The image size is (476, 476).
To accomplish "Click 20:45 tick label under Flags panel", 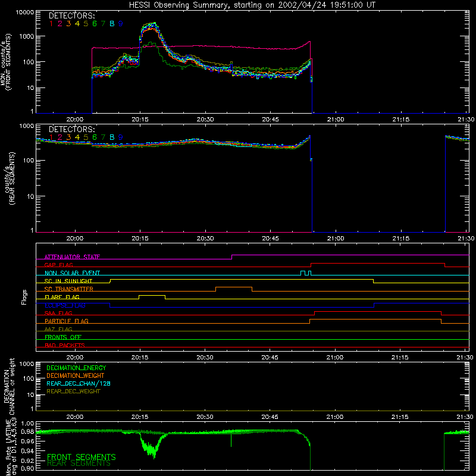I will point(270,358).
